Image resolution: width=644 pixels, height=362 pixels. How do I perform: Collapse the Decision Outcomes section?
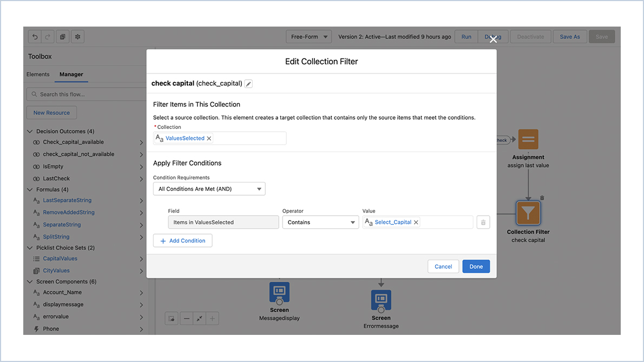coord(30,131)
